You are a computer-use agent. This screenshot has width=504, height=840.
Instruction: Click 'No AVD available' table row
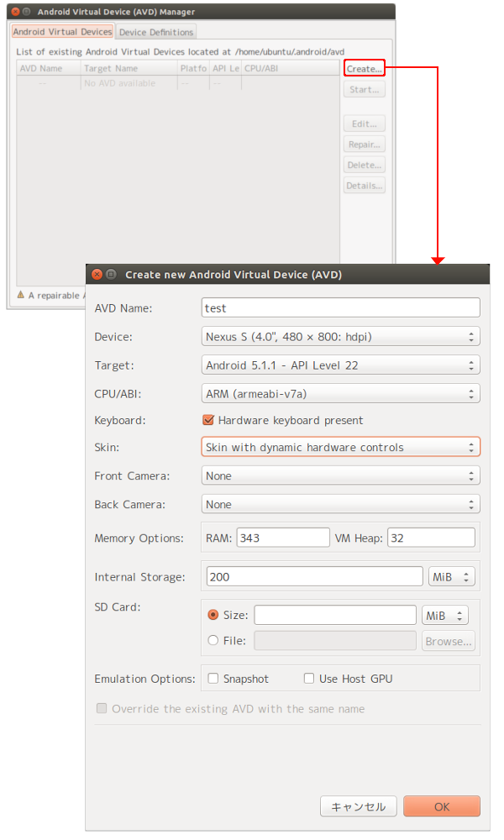coord(178,83)
